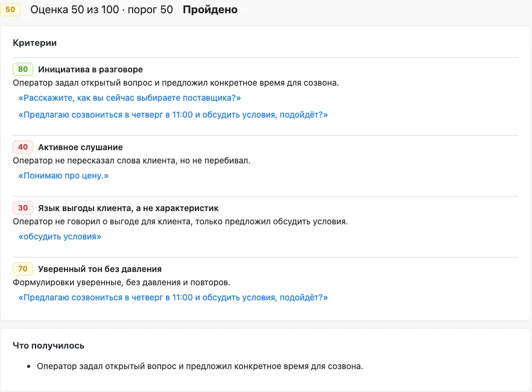Image resolution: width=532 pixels, height=392 pixels.
Task: Select the criterion title «Инициатива в разговоре»
Action: pos(90,69)
